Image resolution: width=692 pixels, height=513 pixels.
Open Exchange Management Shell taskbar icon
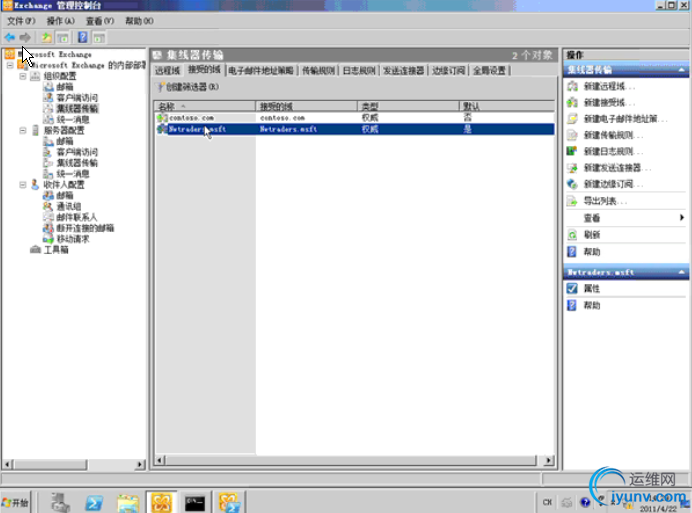pos(229,503)
